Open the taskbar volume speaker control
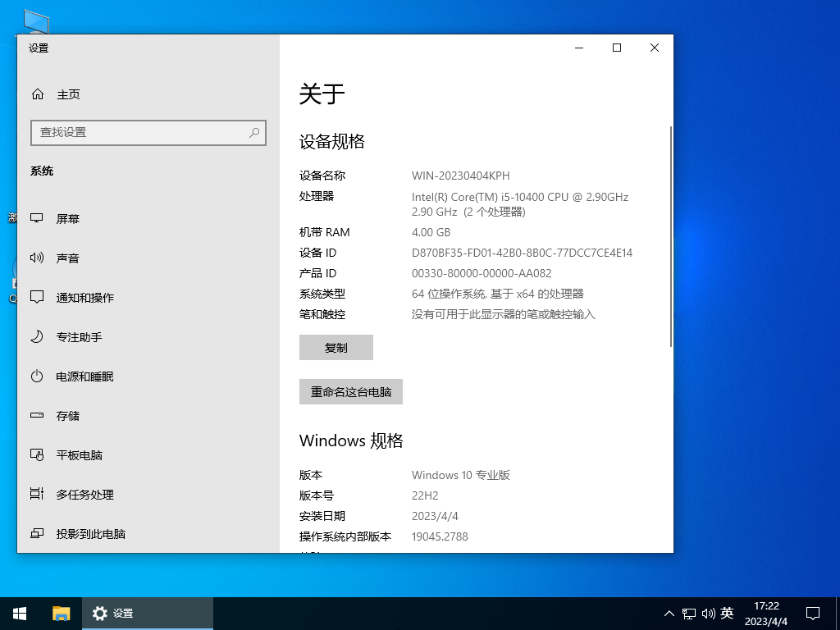 click(x=708, y=613)
